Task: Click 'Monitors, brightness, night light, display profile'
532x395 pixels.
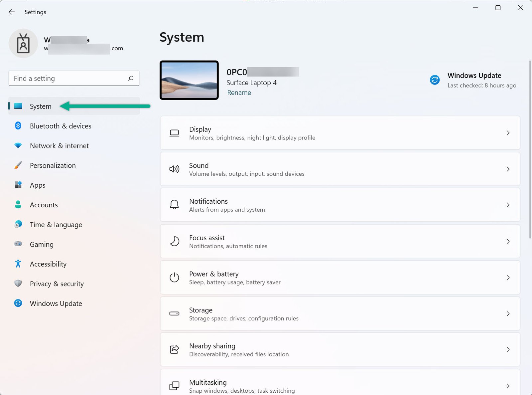Action: click(252, 137)
